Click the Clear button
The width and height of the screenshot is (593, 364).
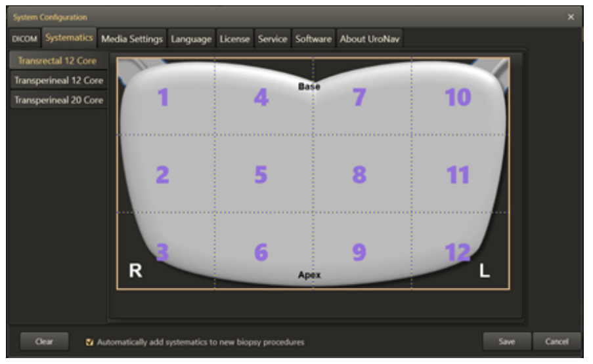(x=44, y=341)
